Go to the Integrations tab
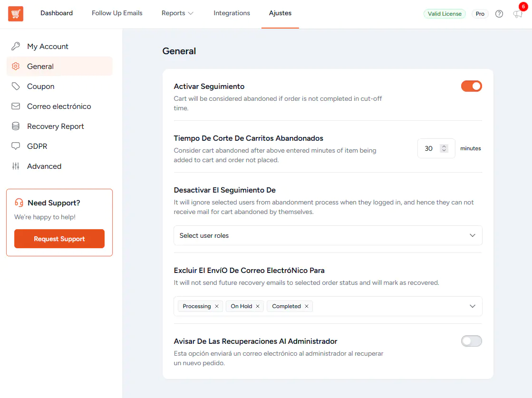Screen dimensions: 532x398 (x=232, y=13)
